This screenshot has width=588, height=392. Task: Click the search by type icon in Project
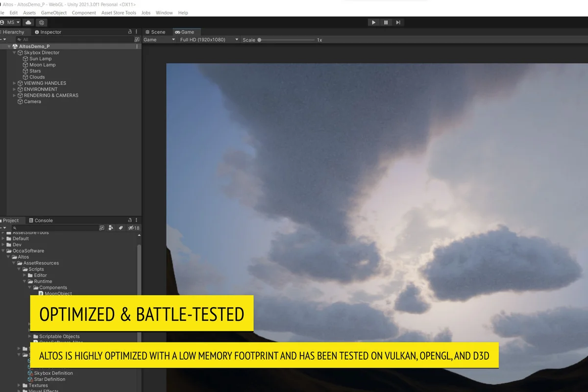(111, 228)
